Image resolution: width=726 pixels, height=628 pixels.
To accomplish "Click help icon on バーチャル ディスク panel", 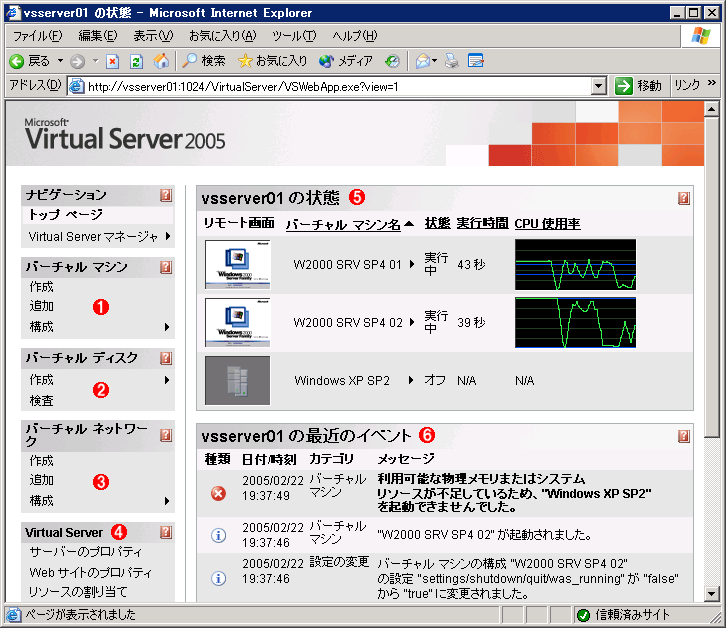I will 166,358.
